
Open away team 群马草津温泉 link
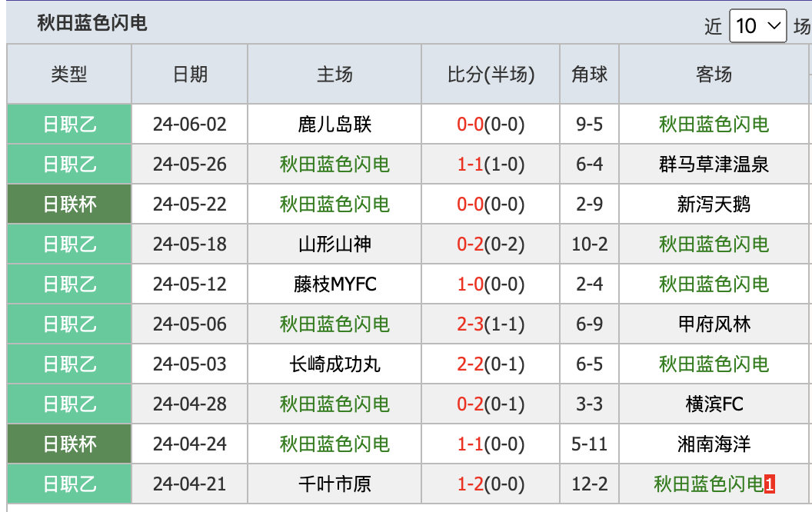[714, 164]
